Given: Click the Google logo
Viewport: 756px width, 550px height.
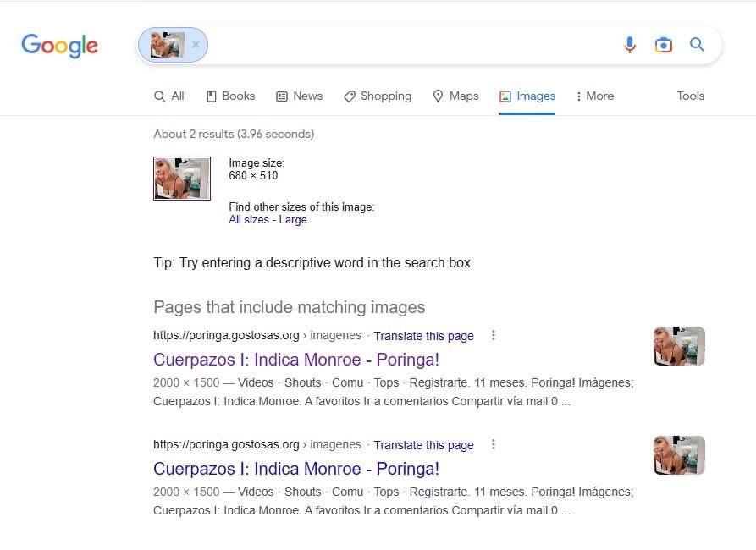Looking at the screenshot, I should point(59,46).
